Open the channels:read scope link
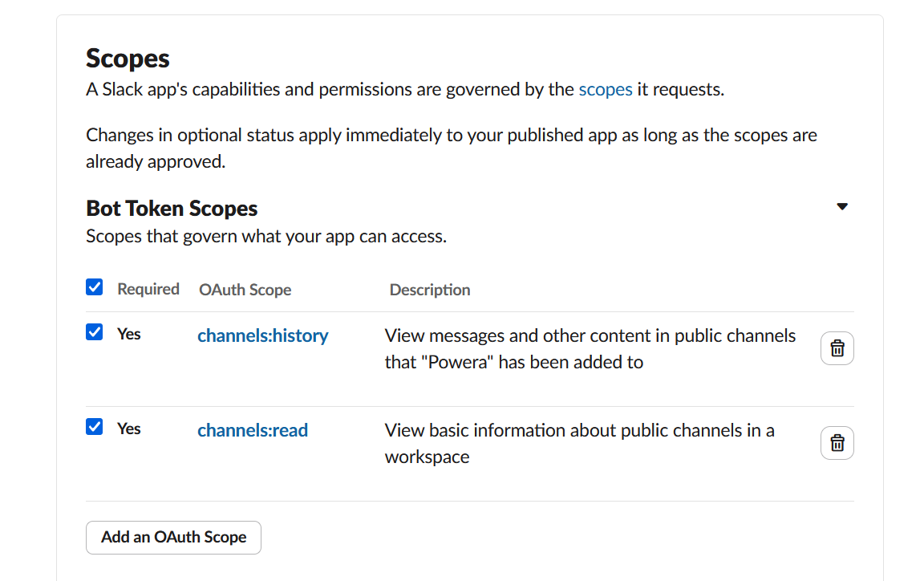The width and height of the screenshot is (924, 581). pos(253,430)
